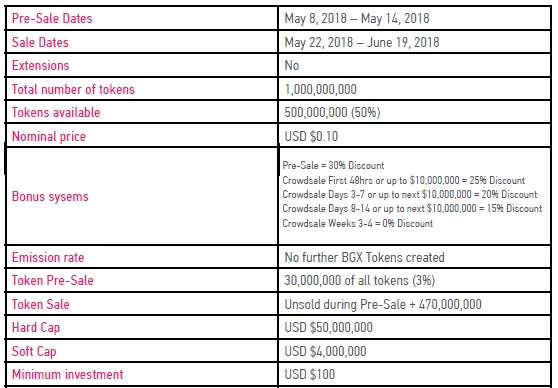Click the Soft Cap USD $4,000,000 value

[325, 351]
